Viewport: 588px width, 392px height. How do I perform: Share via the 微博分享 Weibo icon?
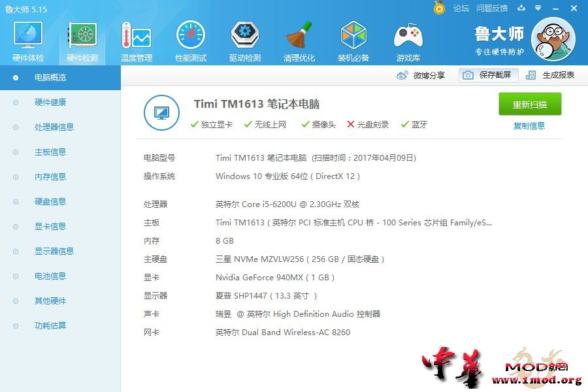pos(421,75)
